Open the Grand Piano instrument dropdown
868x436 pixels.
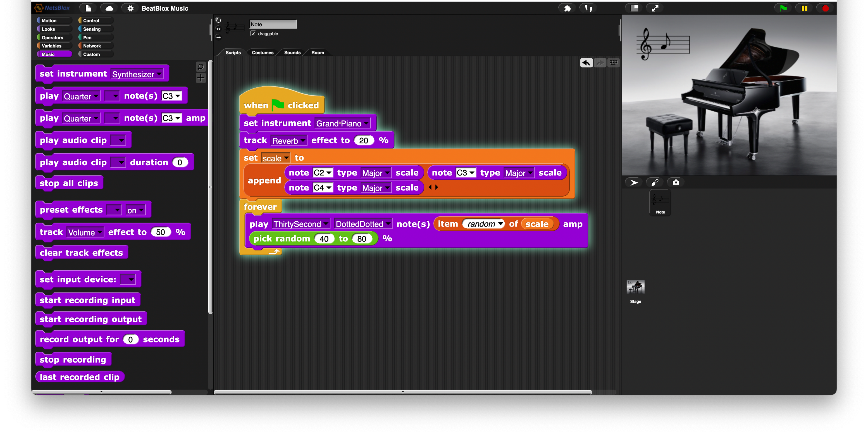tap(366, 123)
